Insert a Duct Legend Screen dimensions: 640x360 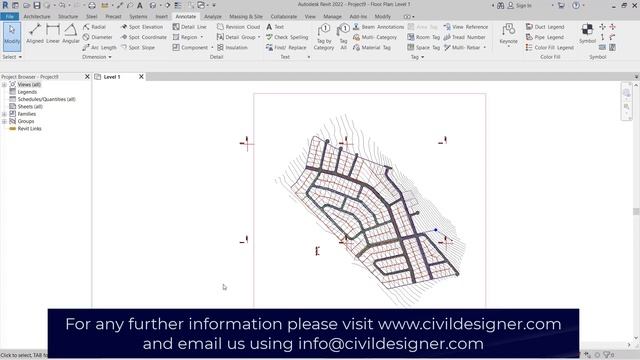(x=545, y=27)
